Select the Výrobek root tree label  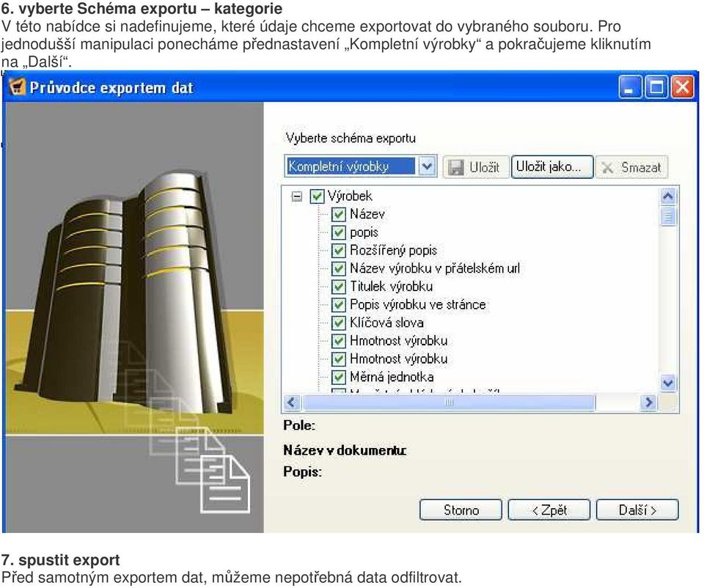(x=350, y=196)
